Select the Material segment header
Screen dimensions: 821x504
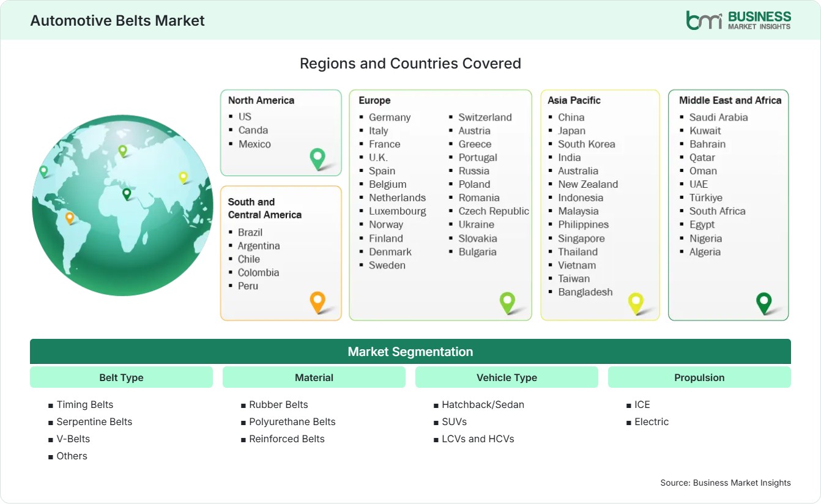tap(314, 377)
